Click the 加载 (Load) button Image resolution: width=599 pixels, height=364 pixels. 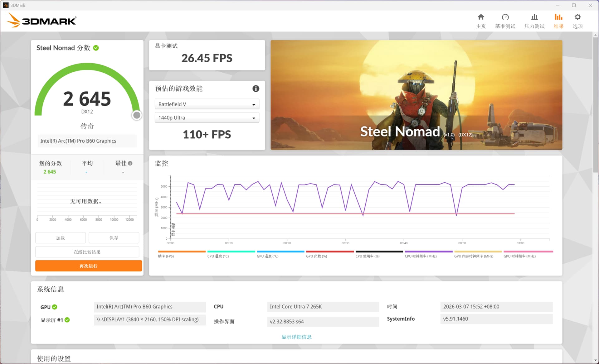pos(60,238)
